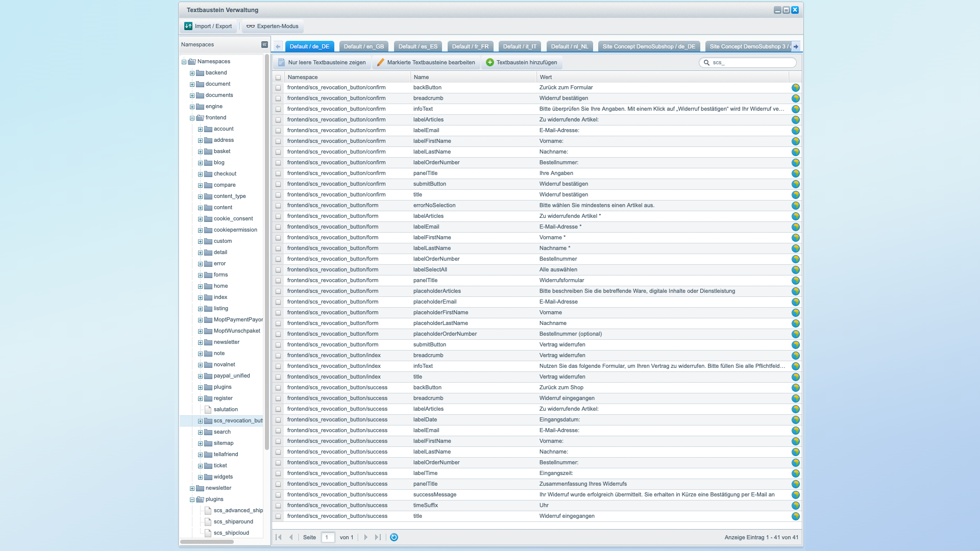Sort the table by the Wert column header
Image resolution: width=980 pixels, height=551 pixels.
(x=662, y=77)
